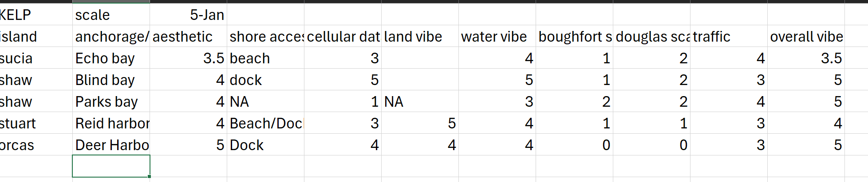The height and width of the screenshot is (182, 868).
Task: Select the cell showing 5-Jan
Action: pos(188,15)
